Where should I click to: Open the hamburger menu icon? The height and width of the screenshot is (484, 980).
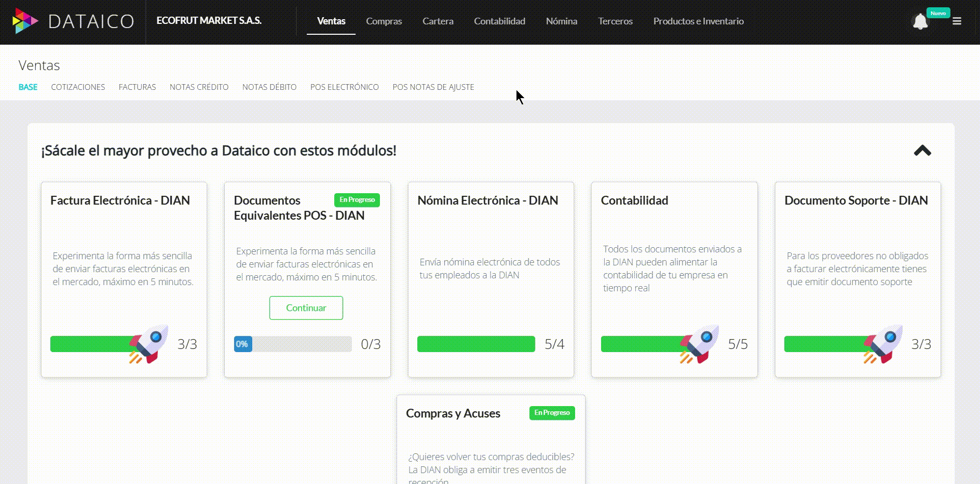pos(957,21)
